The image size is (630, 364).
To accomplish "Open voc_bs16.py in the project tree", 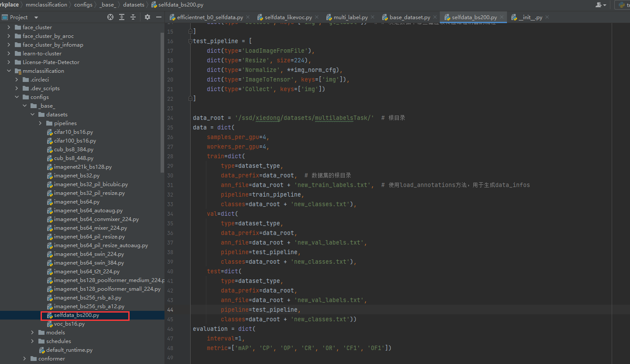I will 69,324.
